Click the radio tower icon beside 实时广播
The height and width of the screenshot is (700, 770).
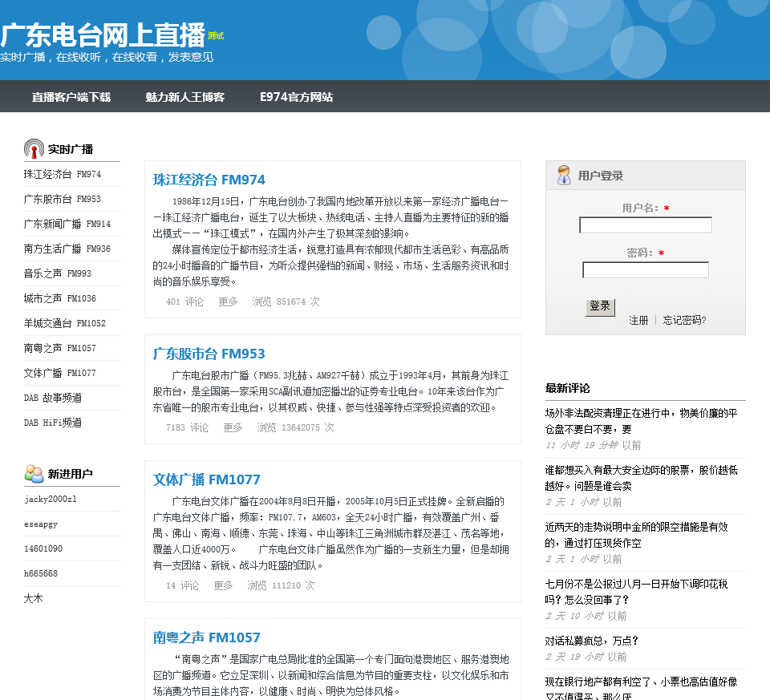click(34, 148)
